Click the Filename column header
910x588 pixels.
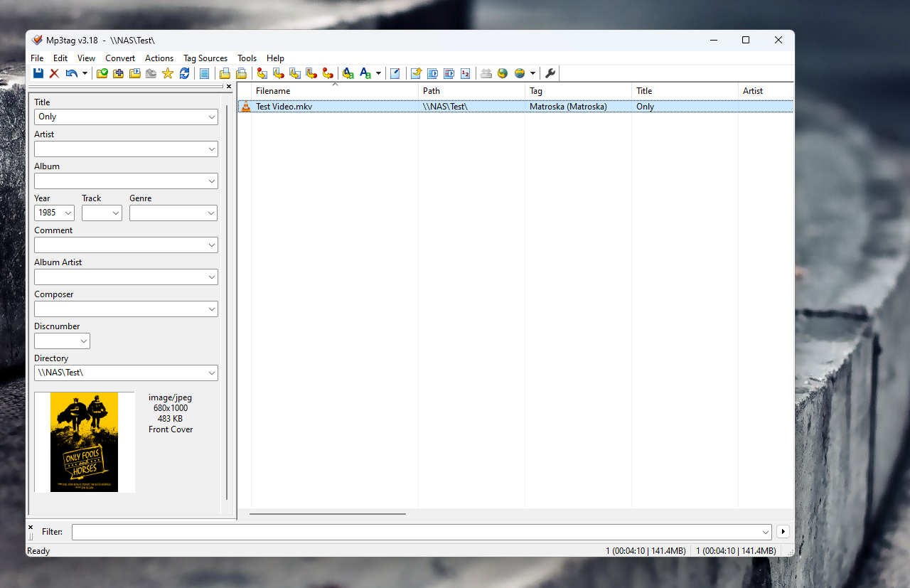[334, 91]
